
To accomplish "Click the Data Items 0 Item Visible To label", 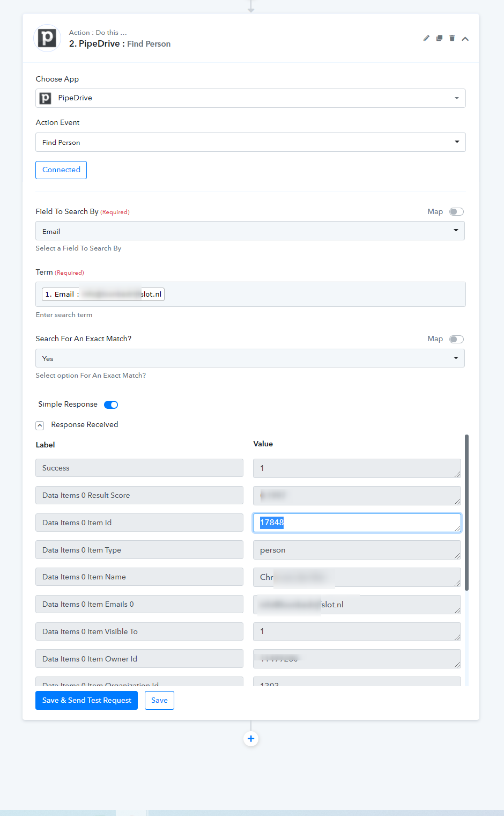I will click(139, 631).
